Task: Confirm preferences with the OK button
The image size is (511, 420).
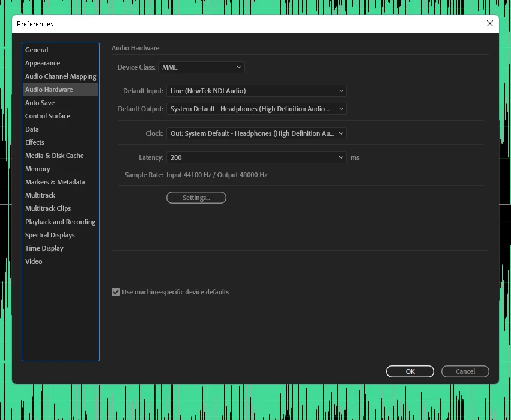Action: click(410, 371)
